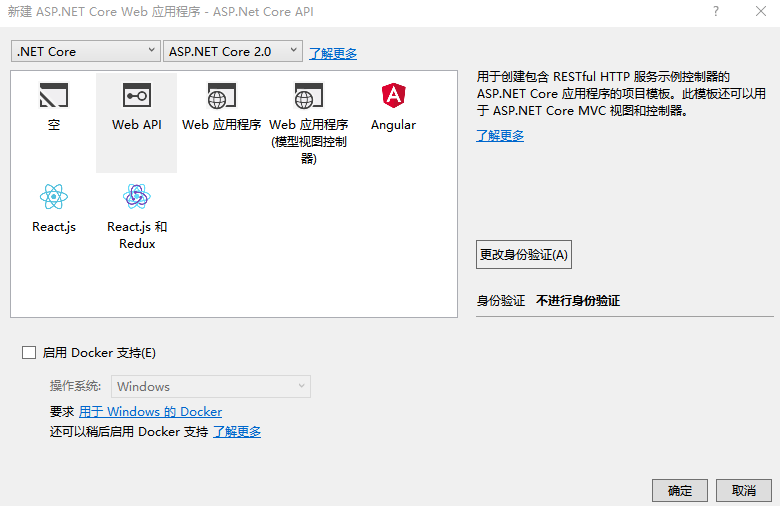Close the new project dialog
Image resolution: width=780 pixels, height=506 pixels.
(761, 11)
